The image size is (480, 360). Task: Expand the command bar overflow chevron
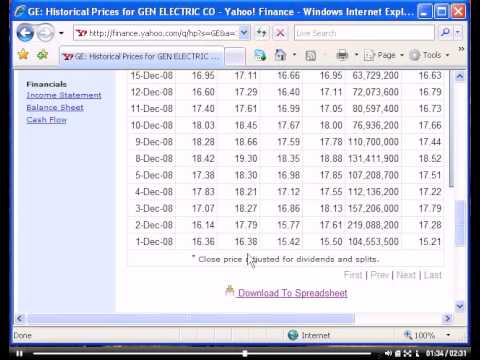pyautogui.click(x=461, y=49)
